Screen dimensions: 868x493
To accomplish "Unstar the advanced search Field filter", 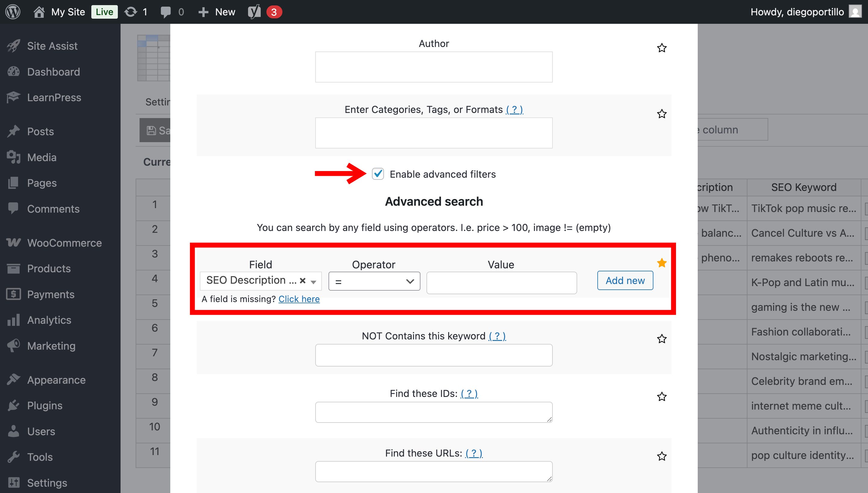I will pyautogui.click(x=662, y=263).
